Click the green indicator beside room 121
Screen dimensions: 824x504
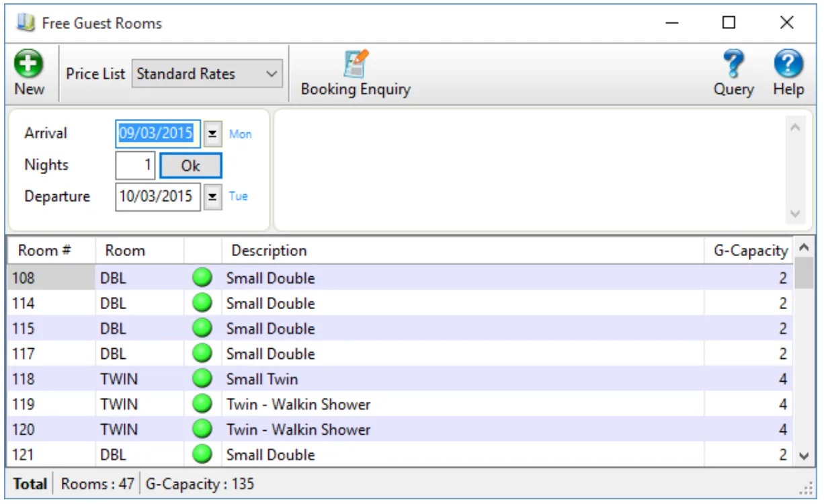pyautogui.click(x=201, y=454)
